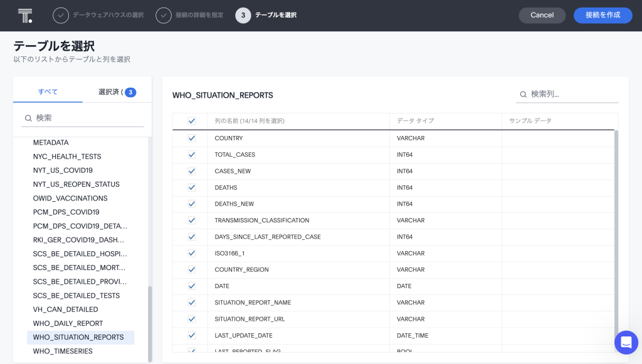
Task: Uncheck the DEATHS_NEW column checkbox
Action: tap(192, 204)
